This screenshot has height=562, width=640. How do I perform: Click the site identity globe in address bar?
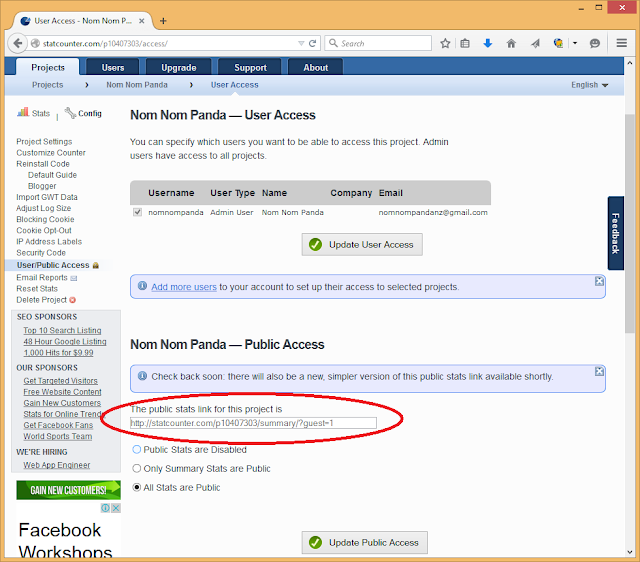click(36, 43)
